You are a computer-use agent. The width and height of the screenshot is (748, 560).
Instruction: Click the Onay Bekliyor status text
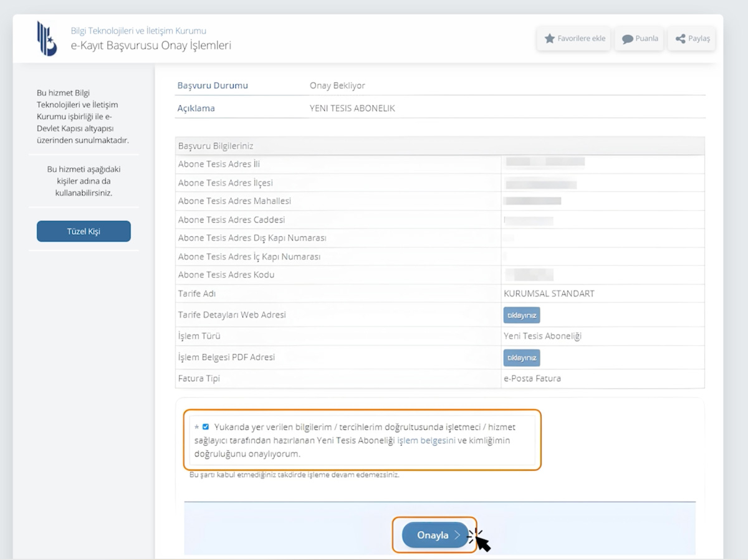337,86
